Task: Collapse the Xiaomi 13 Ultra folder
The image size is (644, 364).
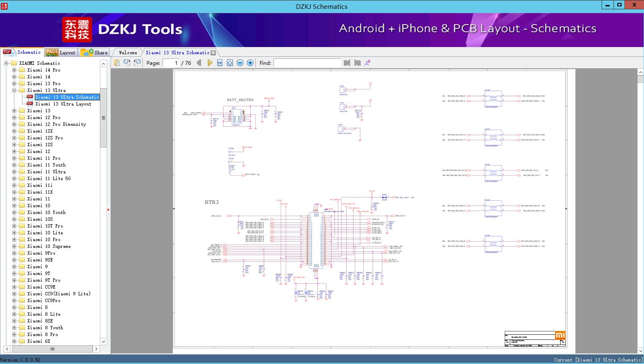Action: point(14,90)
